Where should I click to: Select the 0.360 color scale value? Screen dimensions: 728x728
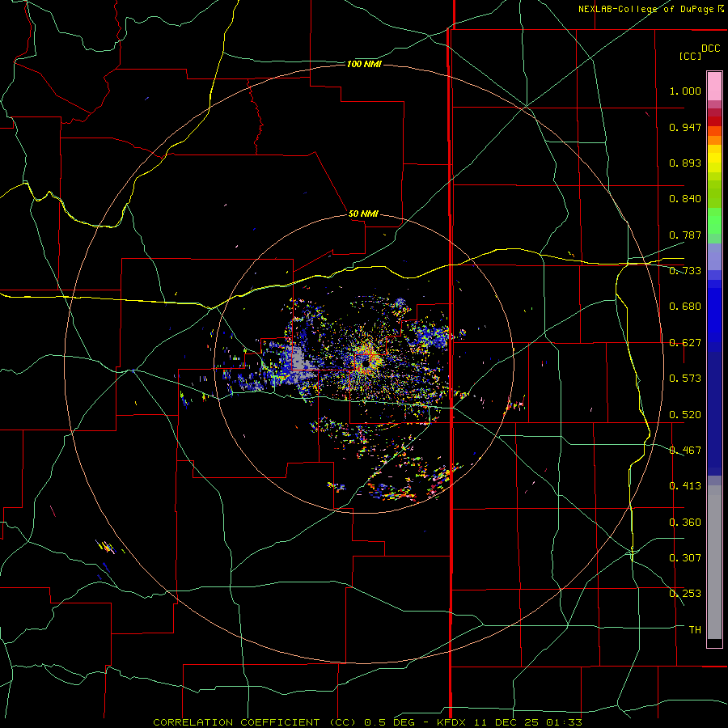point(685,523)
